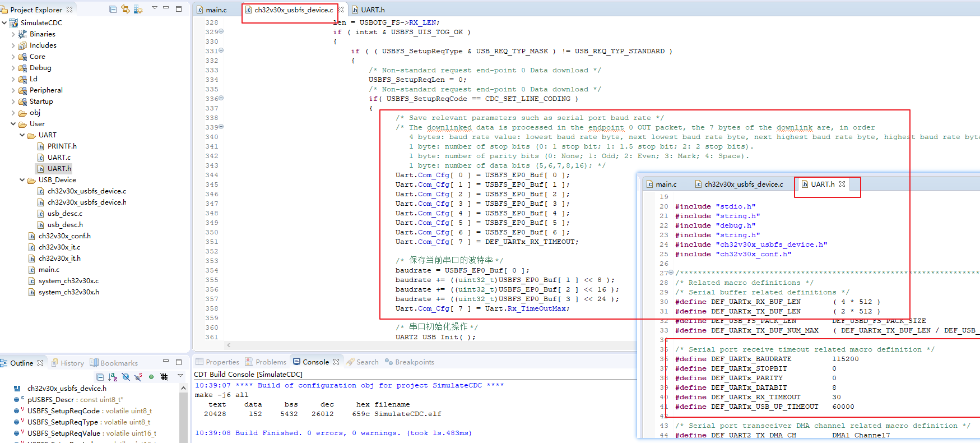Switch to UART.h tab in main editor
The height and width of the screenshot is (443, 980).
tap(368, 10)
